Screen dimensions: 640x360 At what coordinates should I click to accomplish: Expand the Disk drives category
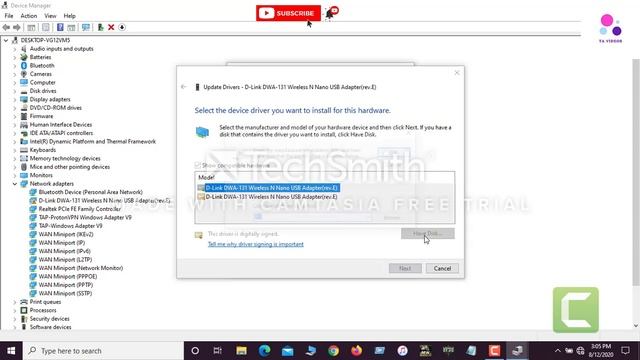(x=15, y=91)
